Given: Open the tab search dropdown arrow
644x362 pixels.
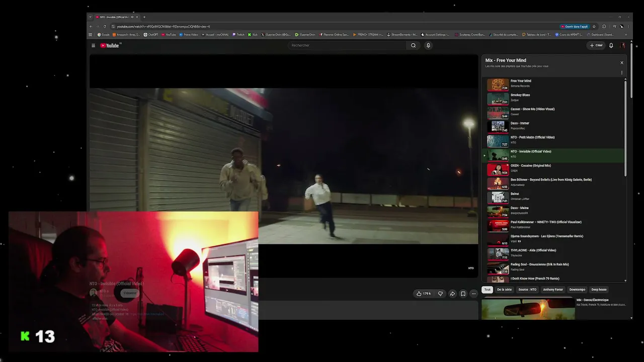Looking at the screenshot, I should 91,17.
